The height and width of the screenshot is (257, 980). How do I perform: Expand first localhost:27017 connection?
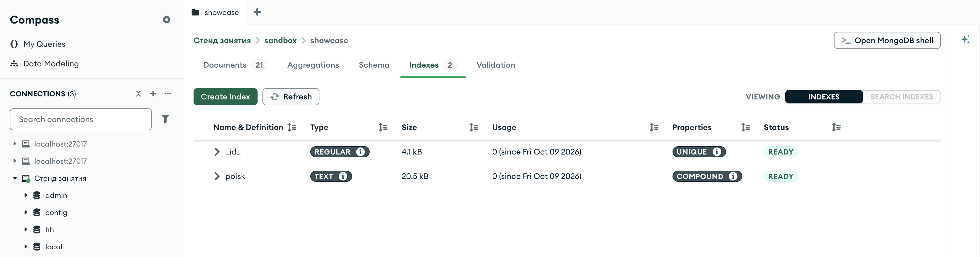15,144
